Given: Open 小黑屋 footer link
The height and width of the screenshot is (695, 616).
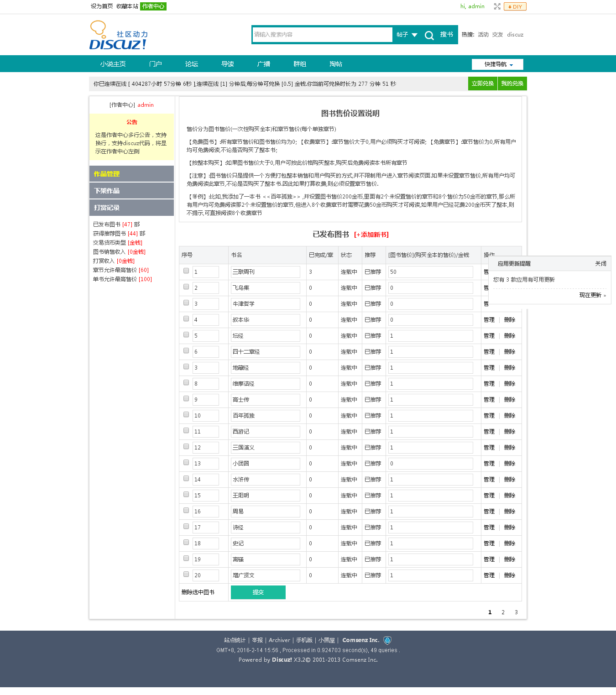Looking at the screenshot, I should point(327,640).
